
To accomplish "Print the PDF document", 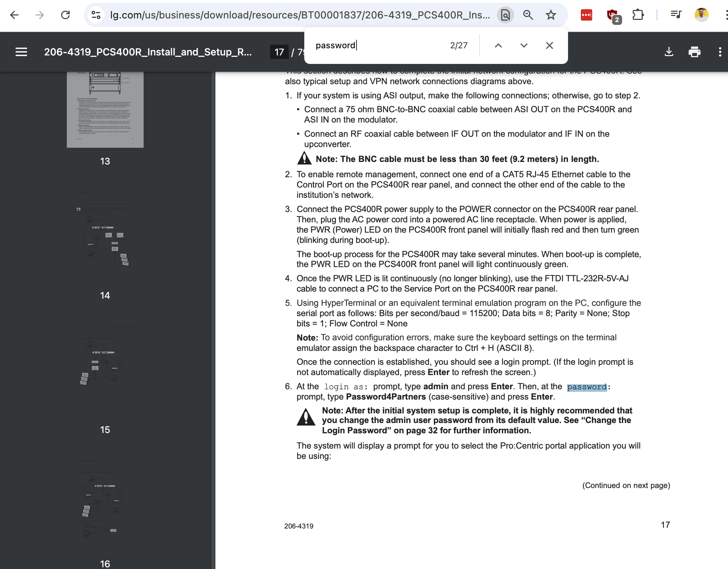I will tap(694, 52).
